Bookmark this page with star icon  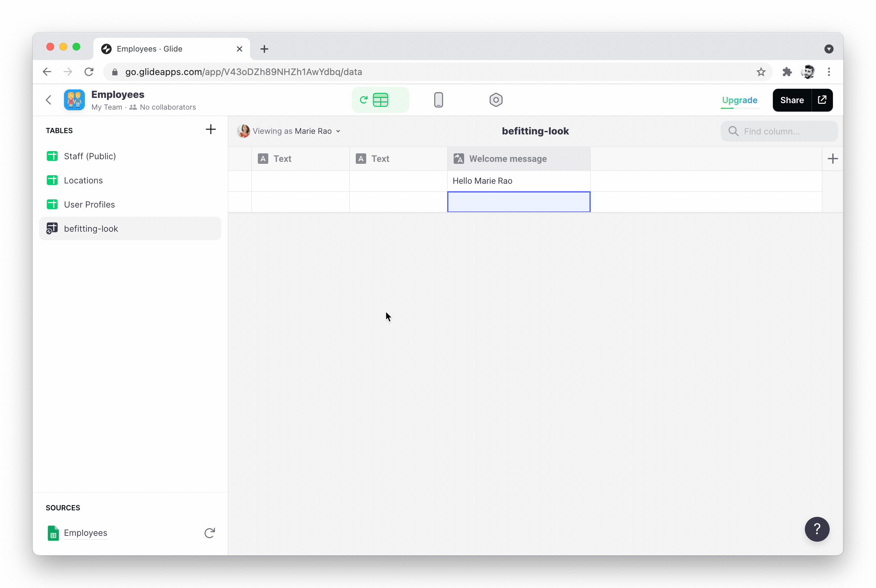click(x=760, y=72)
